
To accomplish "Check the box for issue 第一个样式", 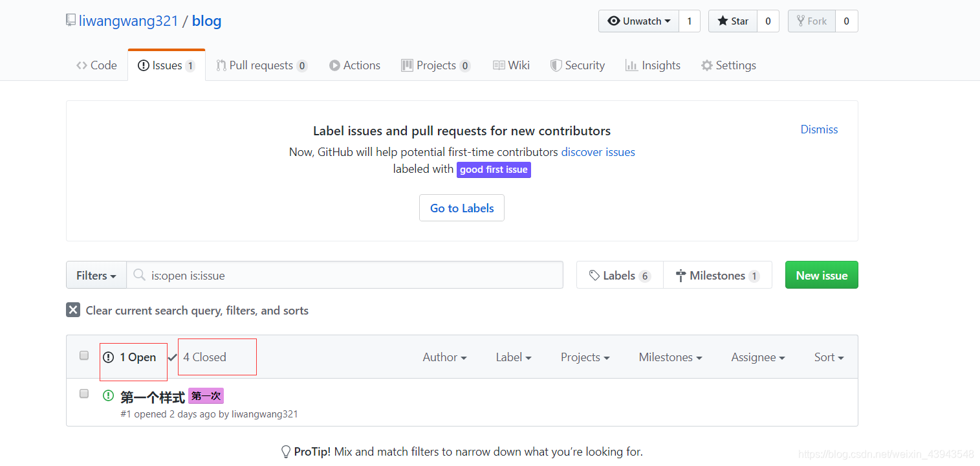I will pyautogui.click(x=84, y=394).
